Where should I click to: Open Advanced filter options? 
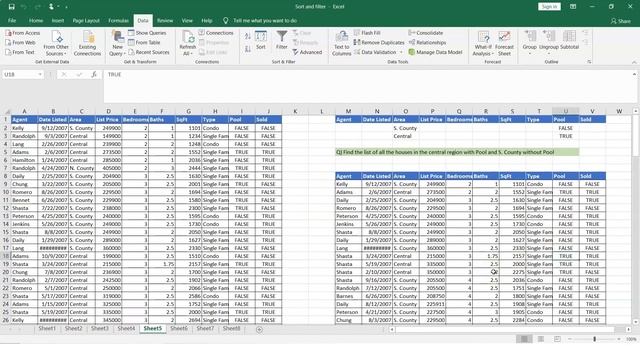pos(307,52)
